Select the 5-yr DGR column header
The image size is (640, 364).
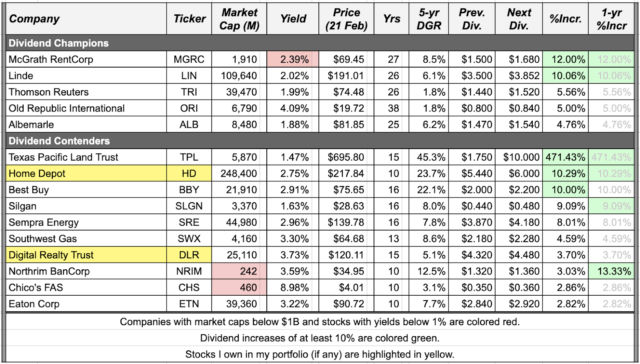430,19
